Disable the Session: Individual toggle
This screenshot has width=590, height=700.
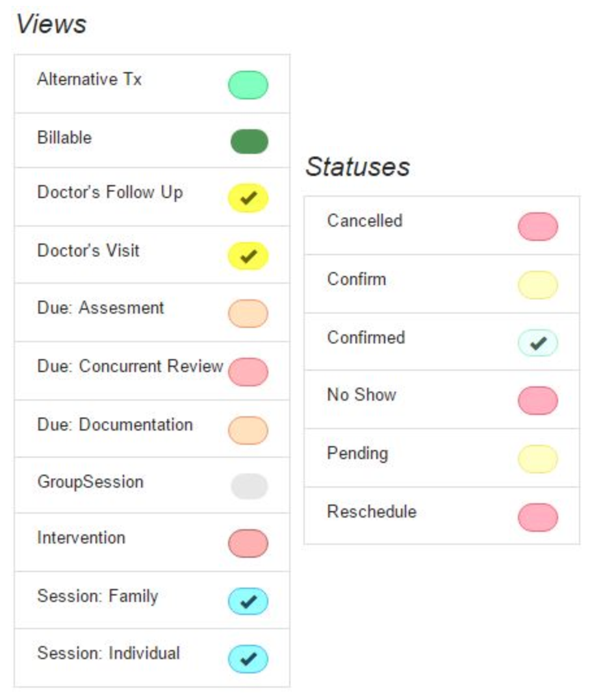[x=248, y=658]
